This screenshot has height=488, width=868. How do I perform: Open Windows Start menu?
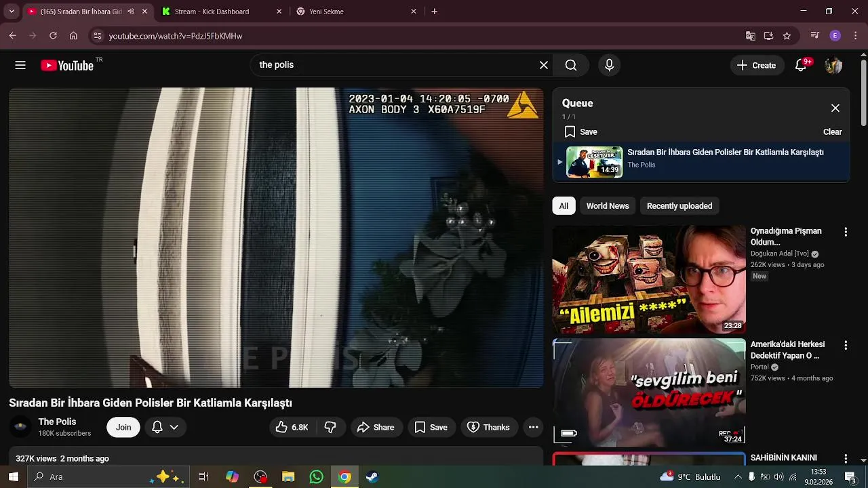pos(13,476)
